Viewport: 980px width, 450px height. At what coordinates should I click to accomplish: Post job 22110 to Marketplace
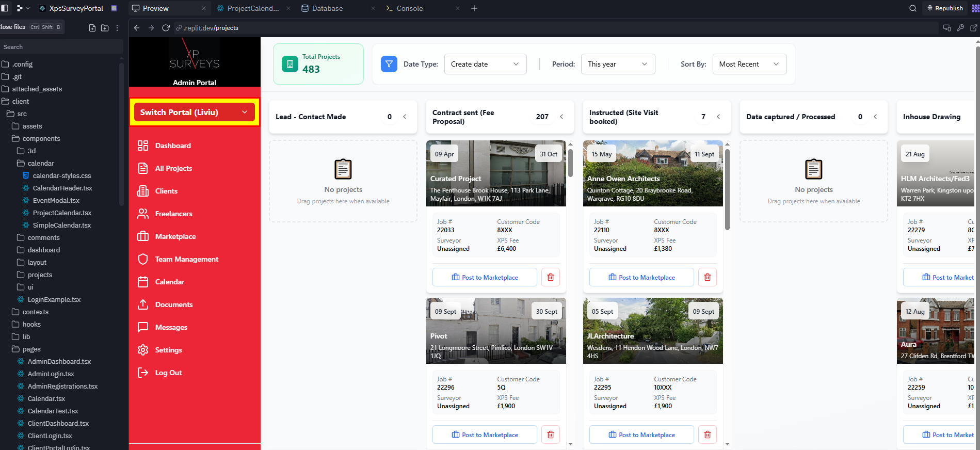pos(641,277)
